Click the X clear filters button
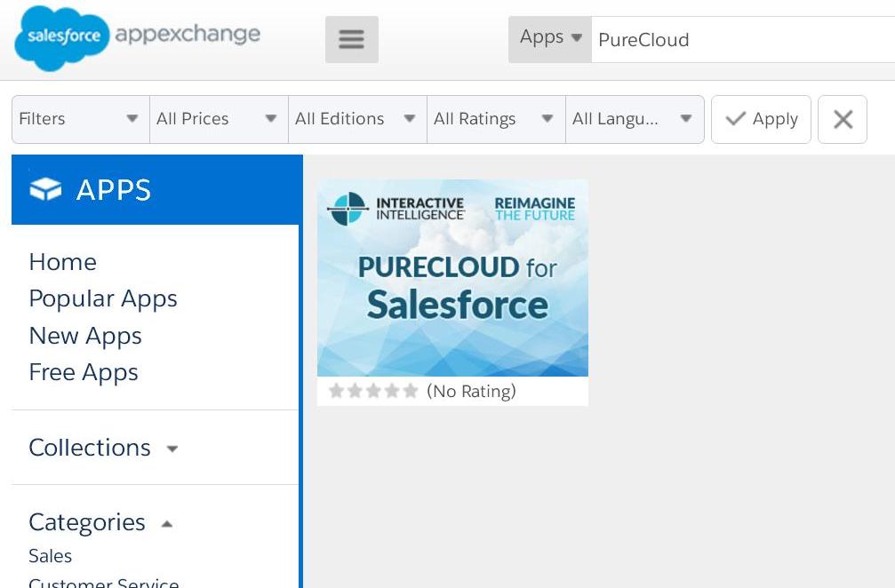 [842, 119]
